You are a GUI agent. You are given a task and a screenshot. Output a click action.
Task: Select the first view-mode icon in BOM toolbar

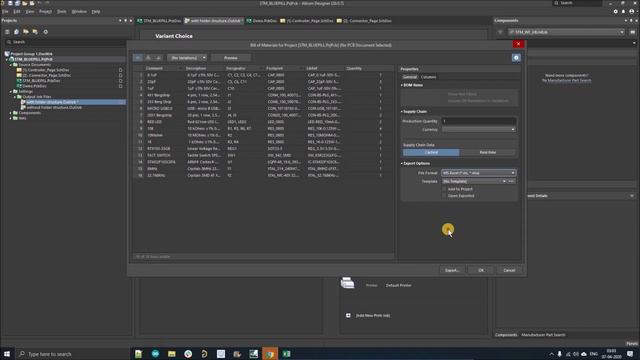(x=138, y=58)
